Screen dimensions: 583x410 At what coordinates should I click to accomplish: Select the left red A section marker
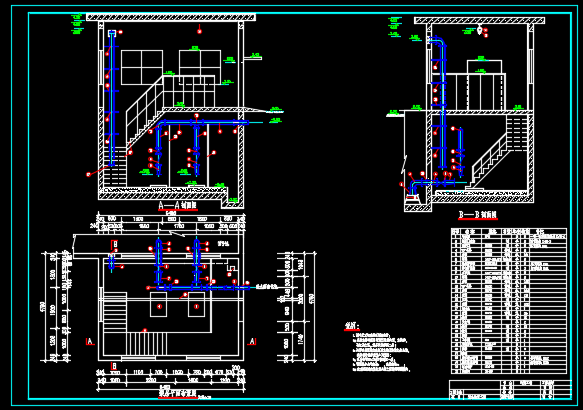tap(90, 341)
